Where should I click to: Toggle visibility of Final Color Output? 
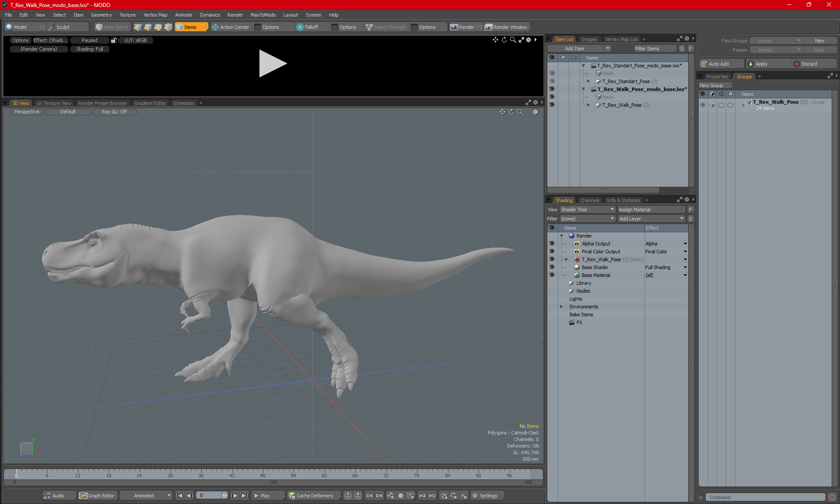click(552, 252)
